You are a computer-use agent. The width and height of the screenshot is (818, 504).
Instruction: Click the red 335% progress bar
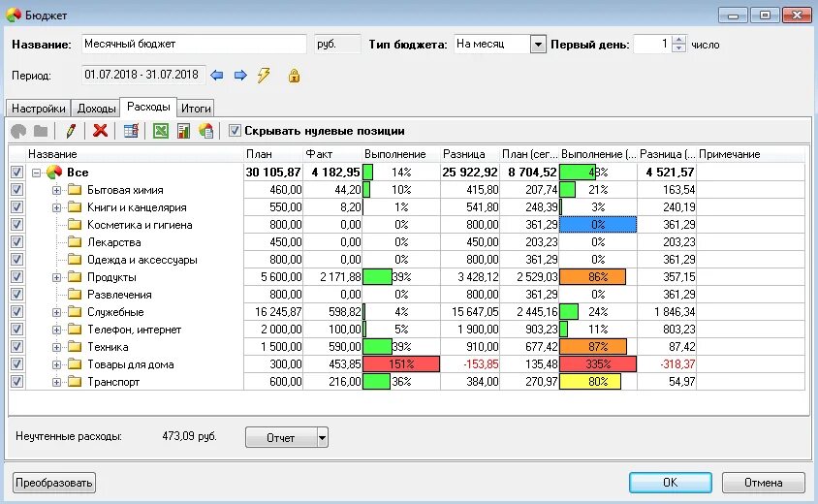(598, 364)
